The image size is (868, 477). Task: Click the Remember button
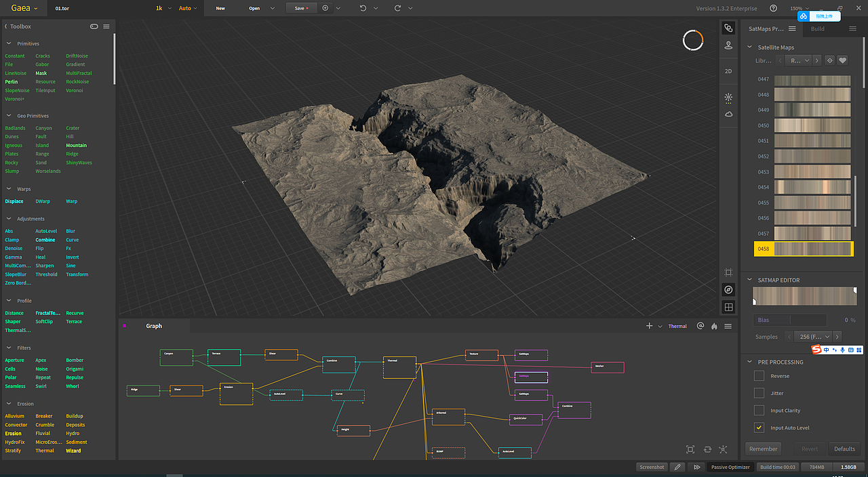[763, 449]
